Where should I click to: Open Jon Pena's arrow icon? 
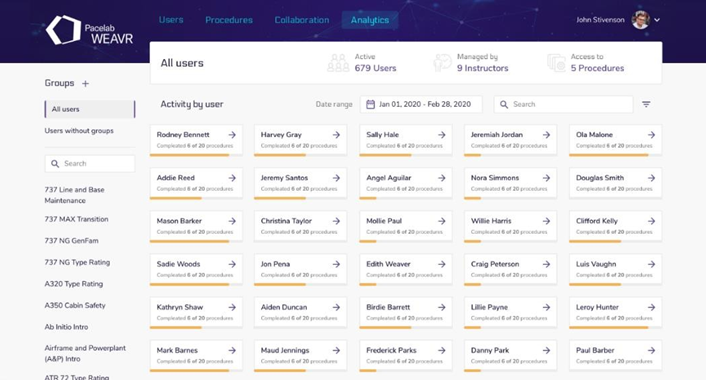[336, 264]
